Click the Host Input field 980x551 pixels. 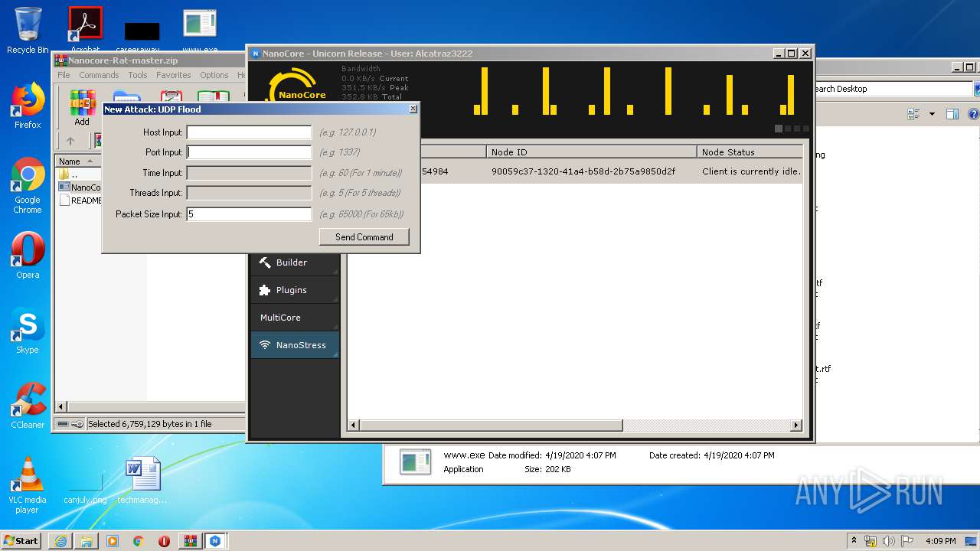(x=249, y=132)
